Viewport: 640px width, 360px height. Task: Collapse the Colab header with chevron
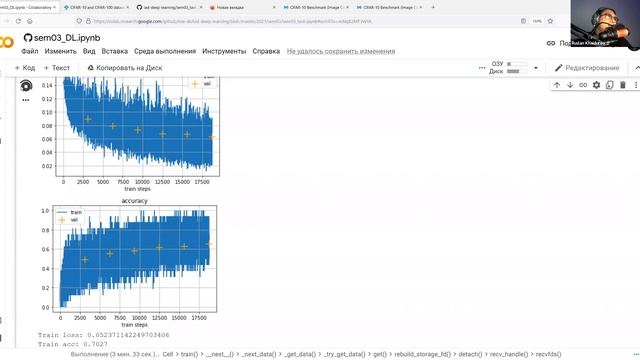tap(637, 68)
